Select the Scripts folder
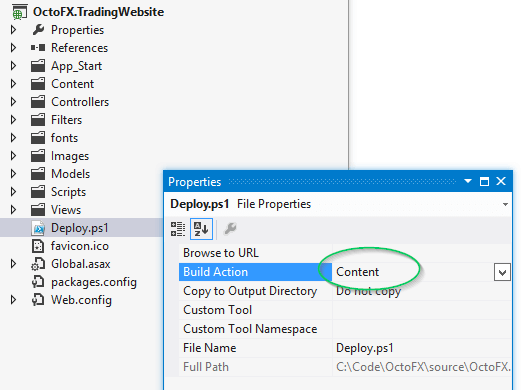This screenshot has width=522, height=390. pyautogui.click(x=68, y=192)
